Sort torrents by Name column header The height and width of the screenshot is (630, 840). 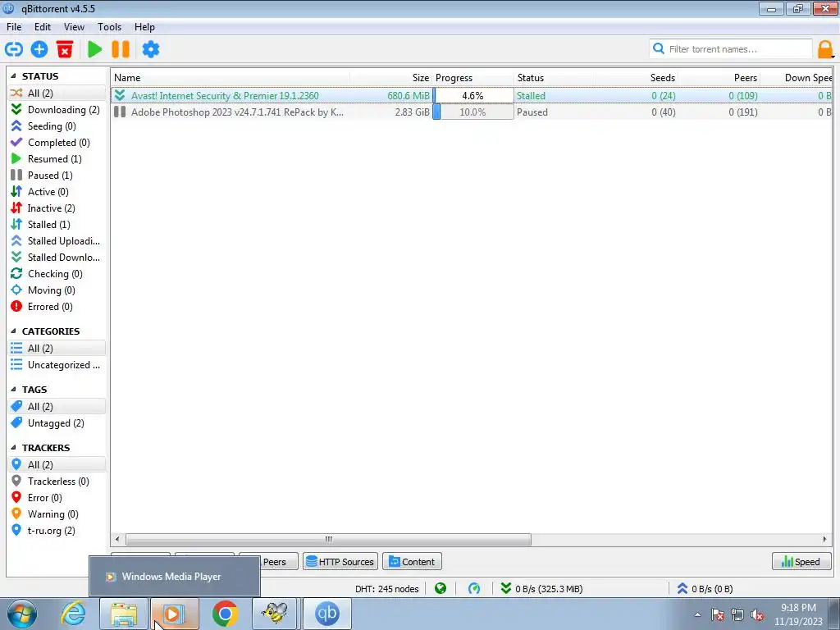(231, 78)
